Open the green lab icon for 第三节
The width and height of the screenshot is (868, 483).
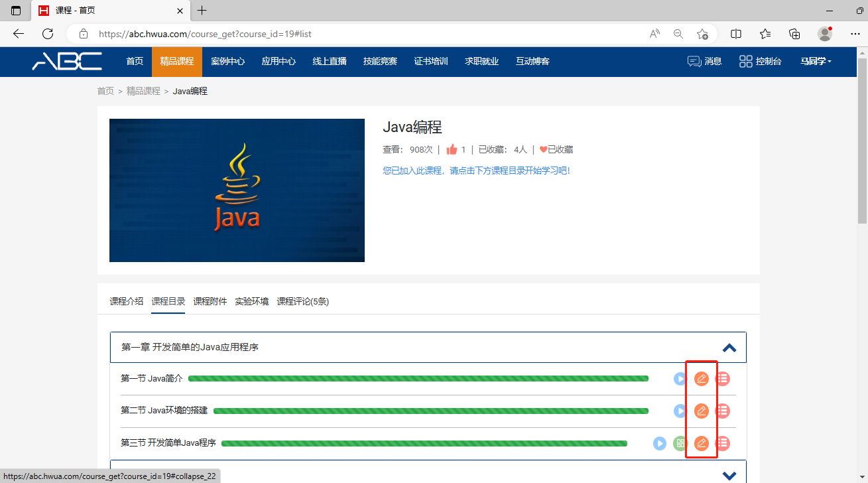(680, 443)
